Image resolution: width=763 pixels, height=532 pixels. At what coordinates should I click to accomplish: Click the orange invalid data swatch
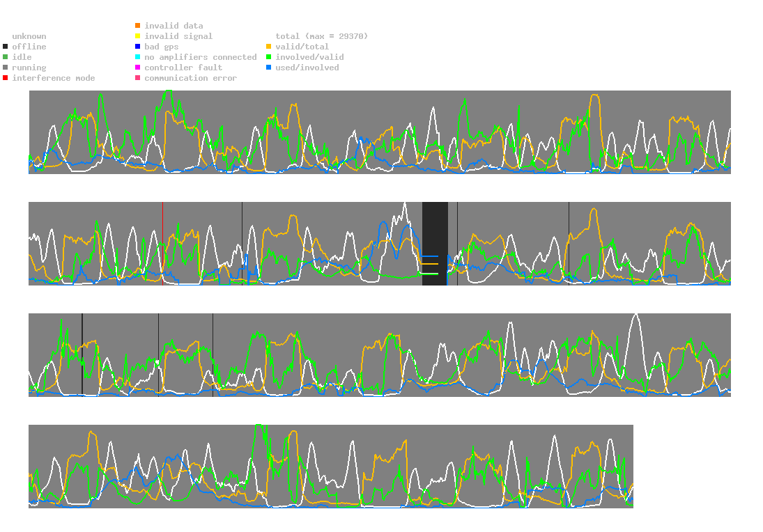[138, 25]
